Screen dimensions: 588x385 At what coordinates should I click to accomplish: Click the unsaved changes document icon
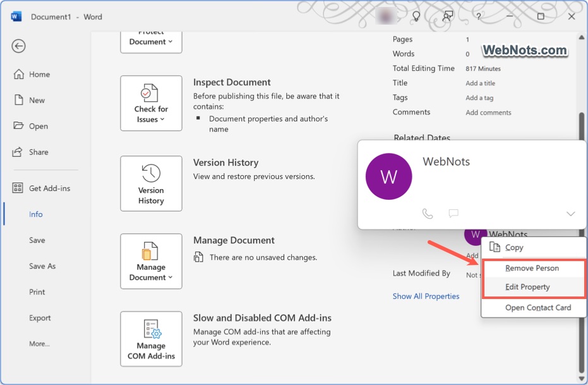point(198,257)
